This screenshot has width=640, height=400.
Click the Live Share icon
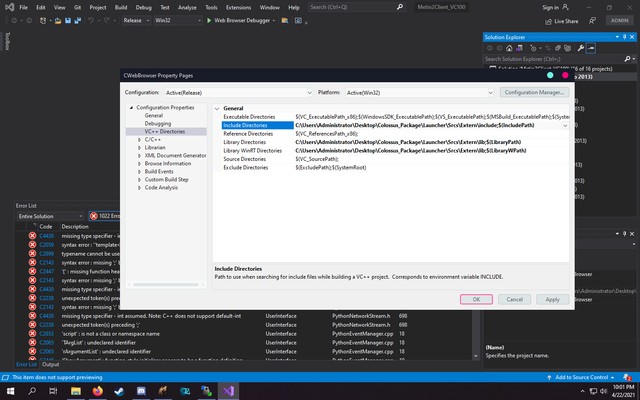pos(549,22)
